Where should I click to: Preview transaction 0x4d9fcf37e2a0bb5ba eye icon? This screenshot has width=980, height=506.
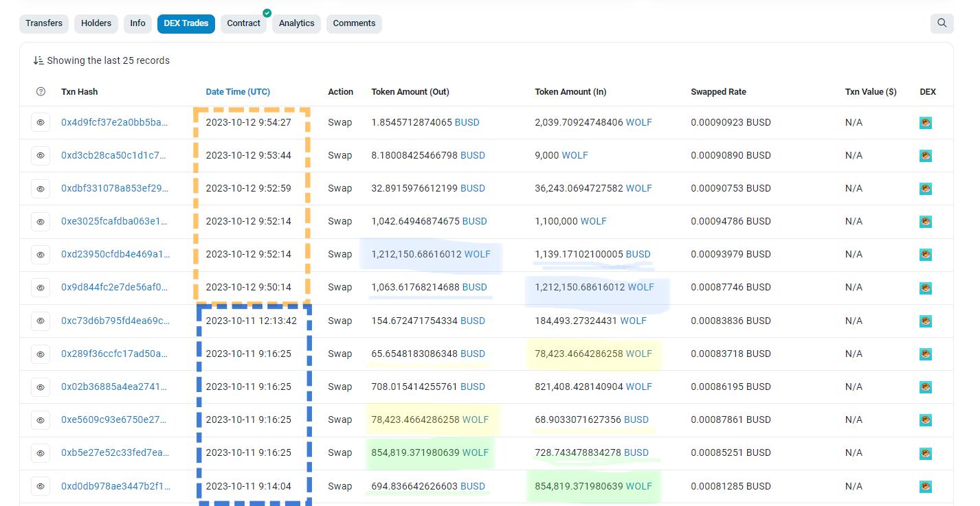pyautogui.click(x=41, y=123)
